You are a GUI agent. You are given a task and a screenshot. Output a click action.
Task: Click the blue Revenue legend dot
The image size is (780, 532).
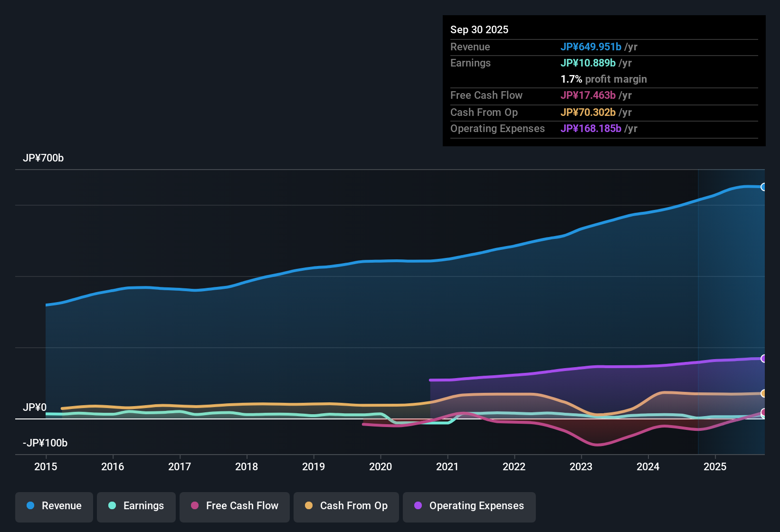pyautogui.click(x=30, y=506)
